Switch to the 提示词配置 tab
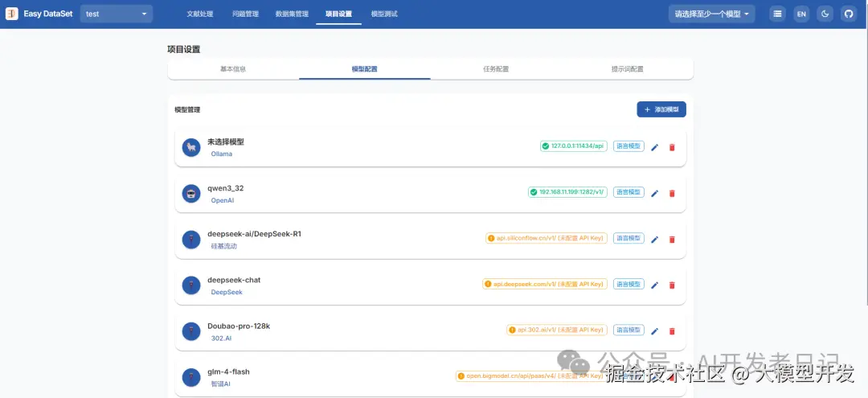The image size is (868, 398). click(627, 69)
